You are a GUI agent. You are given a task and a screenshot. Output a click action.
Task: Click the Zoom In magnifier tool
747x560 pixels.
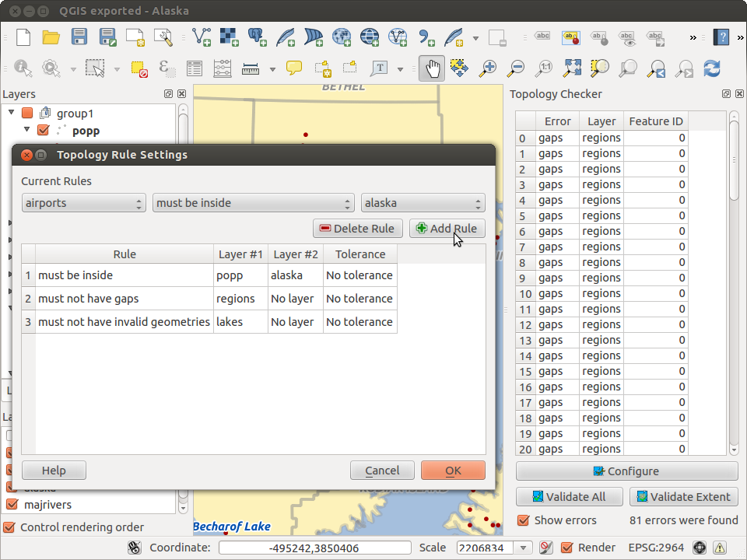point(488,68)
